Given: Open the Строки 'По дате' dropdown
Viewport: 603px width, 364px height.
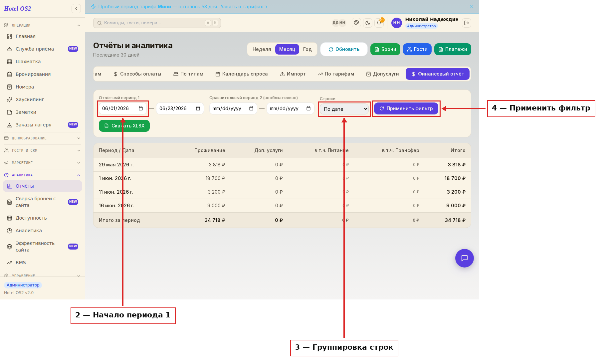Looking at the screenshot, I should tap(344, 109).
